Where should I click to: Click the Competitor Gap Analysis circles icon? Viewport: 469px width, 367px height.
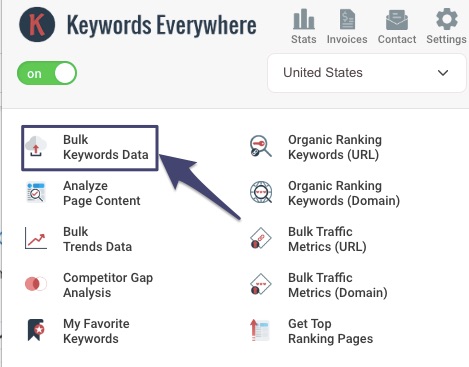36,284
